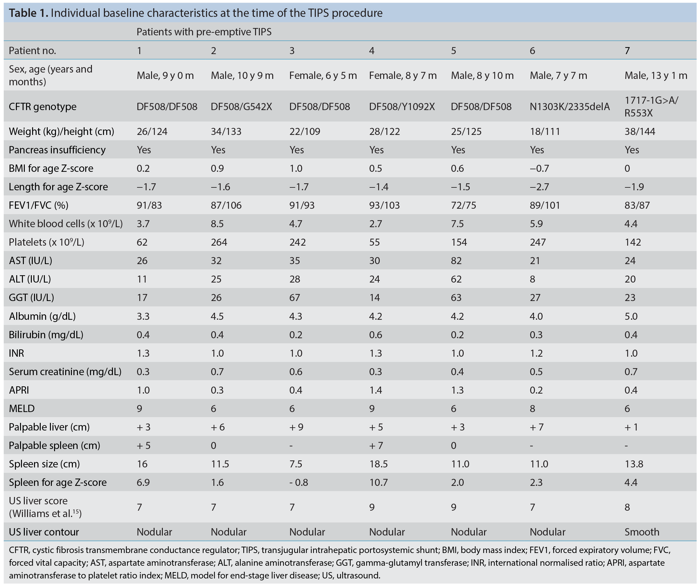Select 'US liver score (Williams et al.)' label

point(45,507)
